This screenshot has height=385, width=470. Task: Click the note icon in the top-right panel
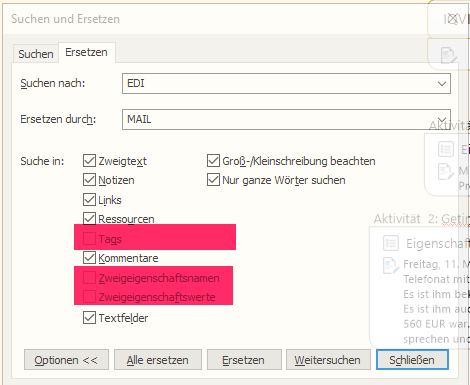(x=448, y=55)
